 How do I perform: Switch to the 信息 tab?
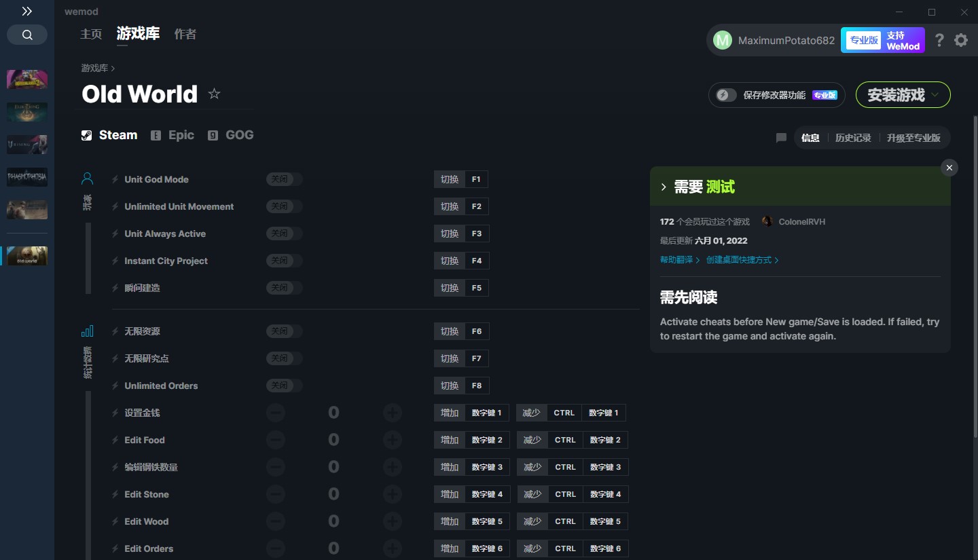(810, 138)
